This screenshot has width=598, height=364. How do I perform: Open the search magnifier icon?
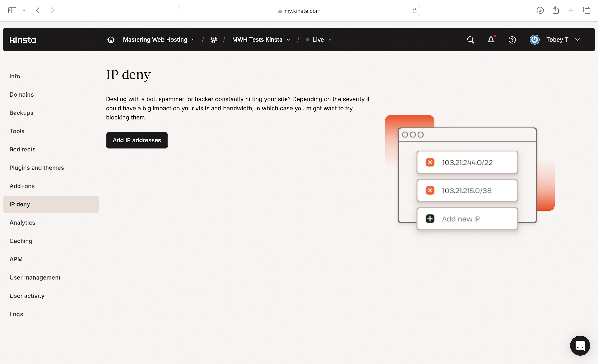(470, 40)
